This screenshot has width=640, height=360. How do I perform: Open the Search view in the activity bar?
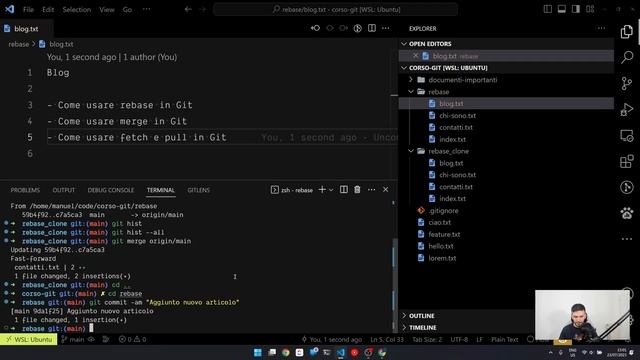click(627, 57)
